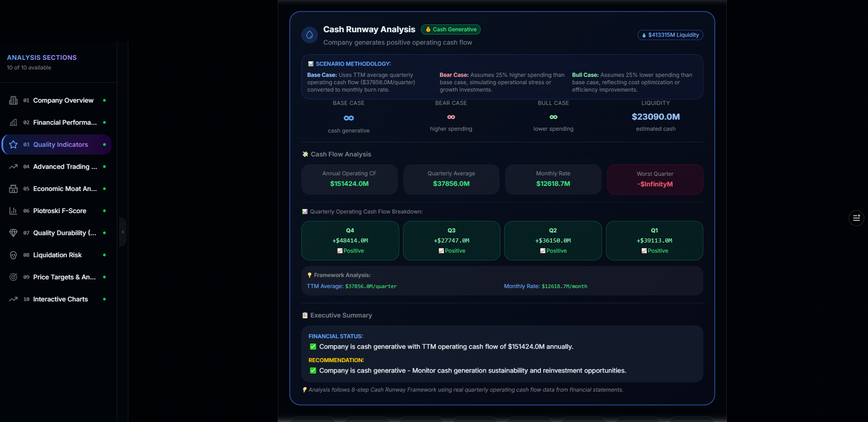Click the Economic Moat castle icon
868x422 pixels.
(13, 189)
